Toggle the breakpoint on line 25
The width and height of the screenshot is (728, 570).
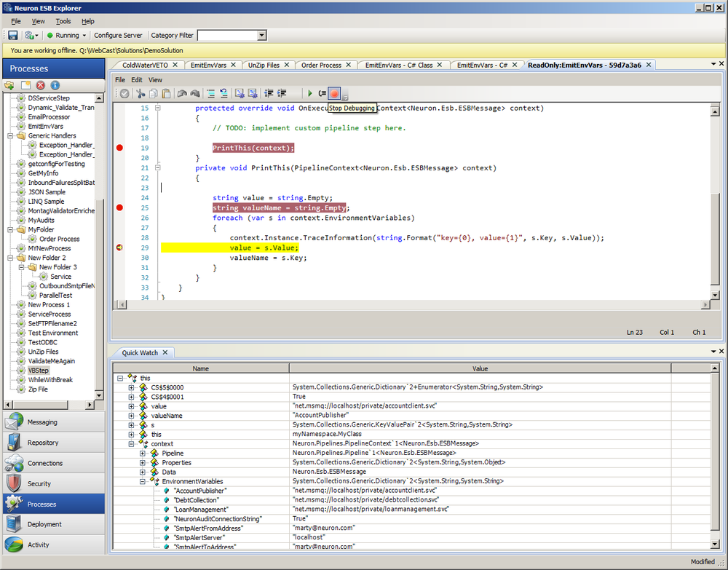pyautogui.click(x=119, y=207)
